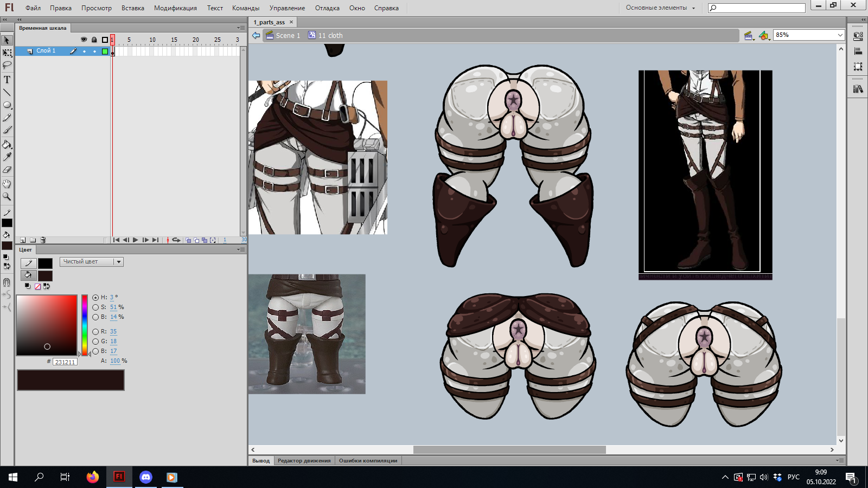Open third icon in right collapsed dock

[858, 67]
